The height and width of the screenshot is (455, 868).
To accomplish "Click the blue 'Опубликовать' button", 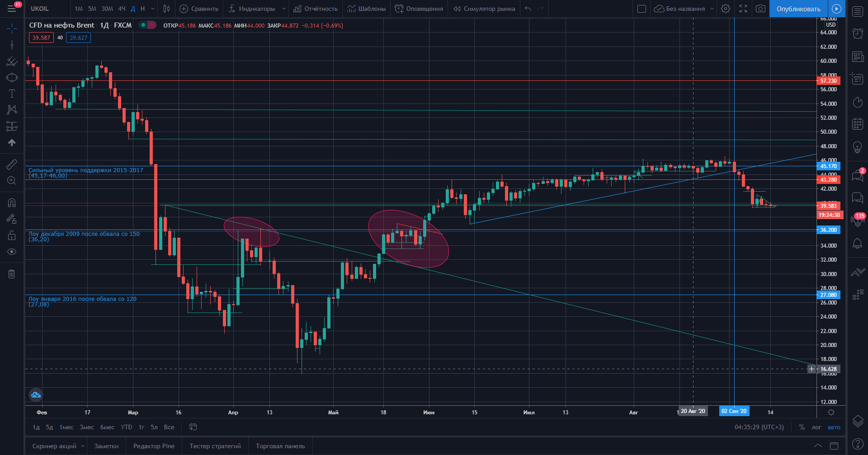I will 798,9.
